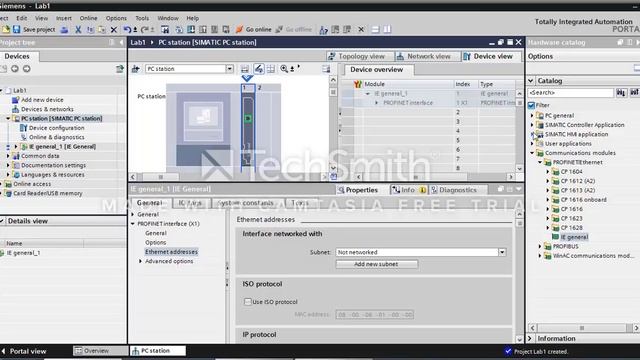Toggle the catalog Filter checkbox
Viewport: 640px width, 360px height.
click(531, 105)
